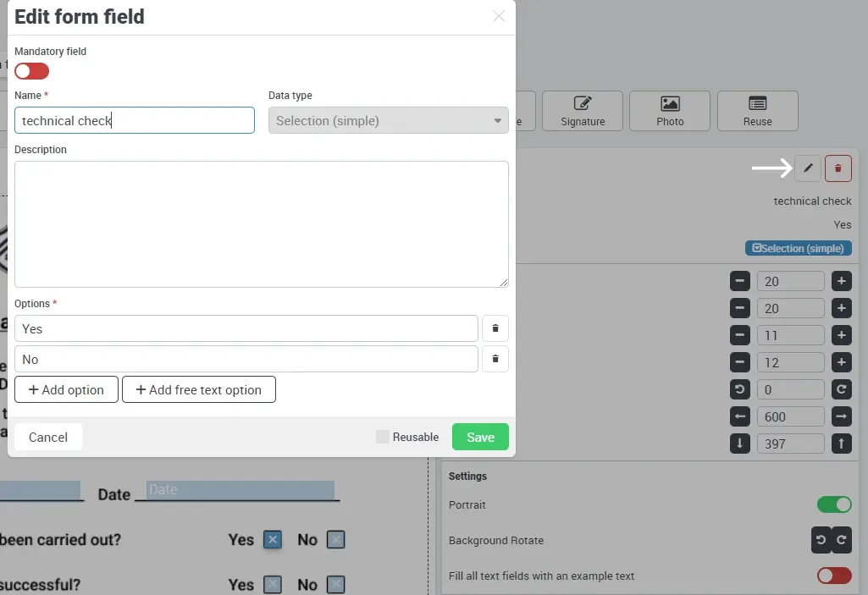
Task: Add a Signature field
Action: point(583,111)
